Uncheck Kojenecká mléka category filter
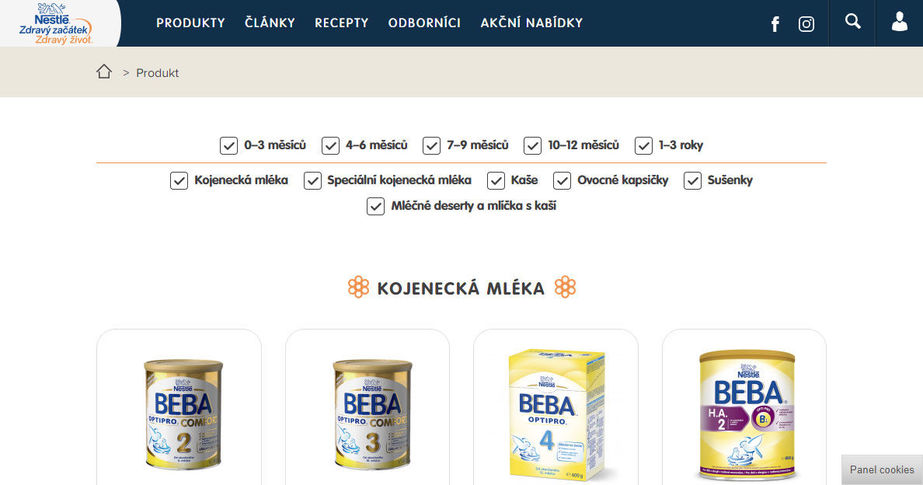 [179, 181]
